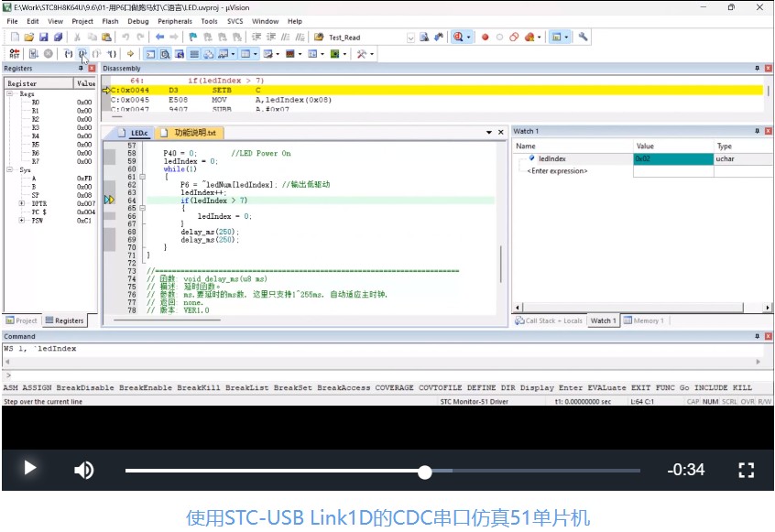The height and width of the screenshot is (532, 775).
Task: Expand the PSW register node
Action: [x=22, y=221]
